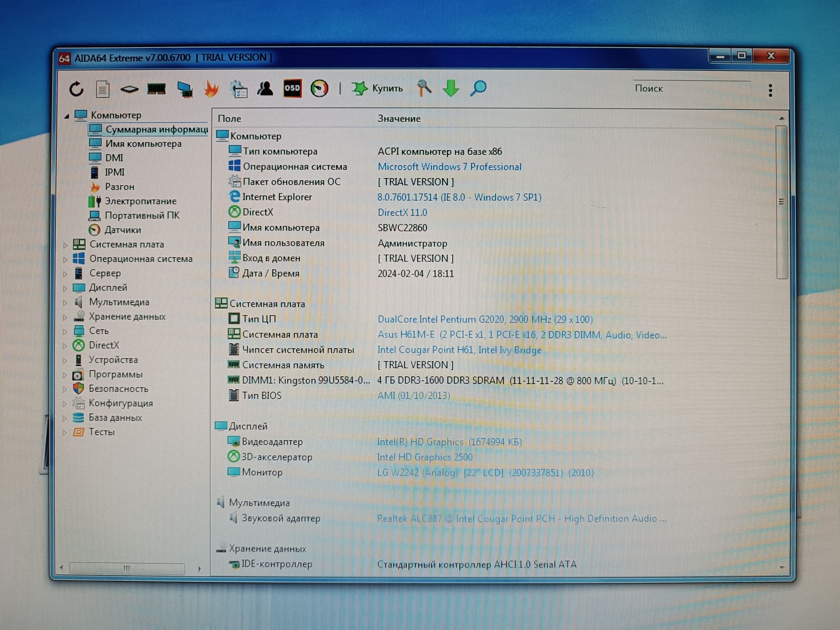Open the DualCore Intel Pentium G2020 link

pyautogui.click(x=485, y=319)
